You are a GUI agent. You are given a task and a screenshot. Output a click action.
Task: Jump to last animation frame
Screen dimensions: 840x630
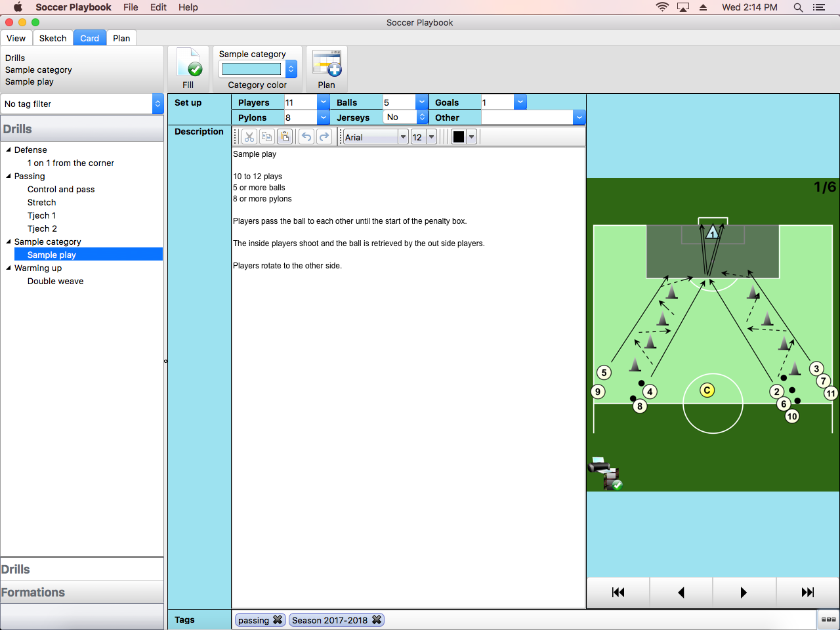point(808,593)
